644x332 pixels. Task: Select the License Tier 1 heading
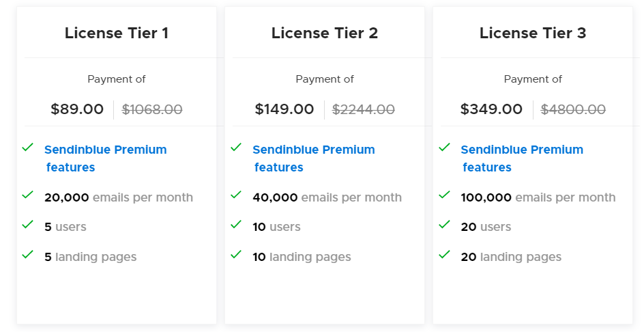[117, 33]
